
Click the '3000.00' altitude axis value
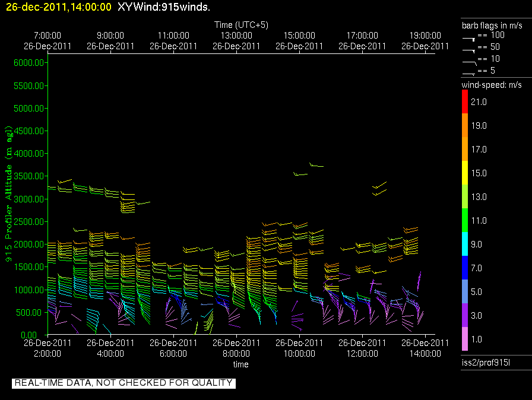29,199
